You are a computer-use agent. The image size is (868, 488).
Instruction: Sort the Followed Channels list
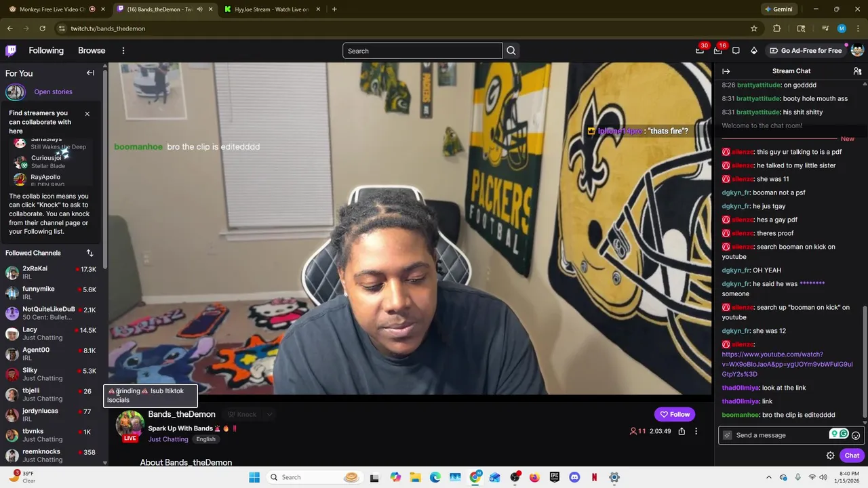[x=90, y=253]
